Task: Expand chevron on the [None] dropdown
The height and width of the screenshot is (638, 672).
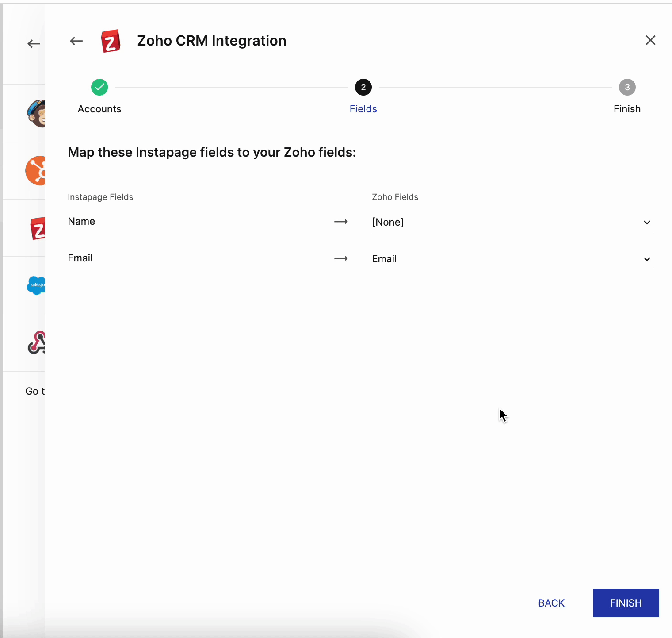Action: pos(647,223)
